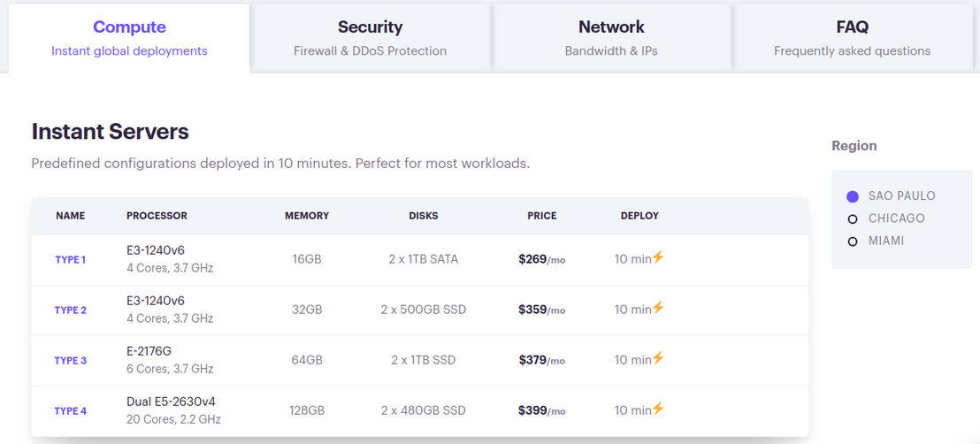The width and height of the screenshot is (980, 444).
Task: Select the Sao Paulo region radio button
Action: [853, 196]
